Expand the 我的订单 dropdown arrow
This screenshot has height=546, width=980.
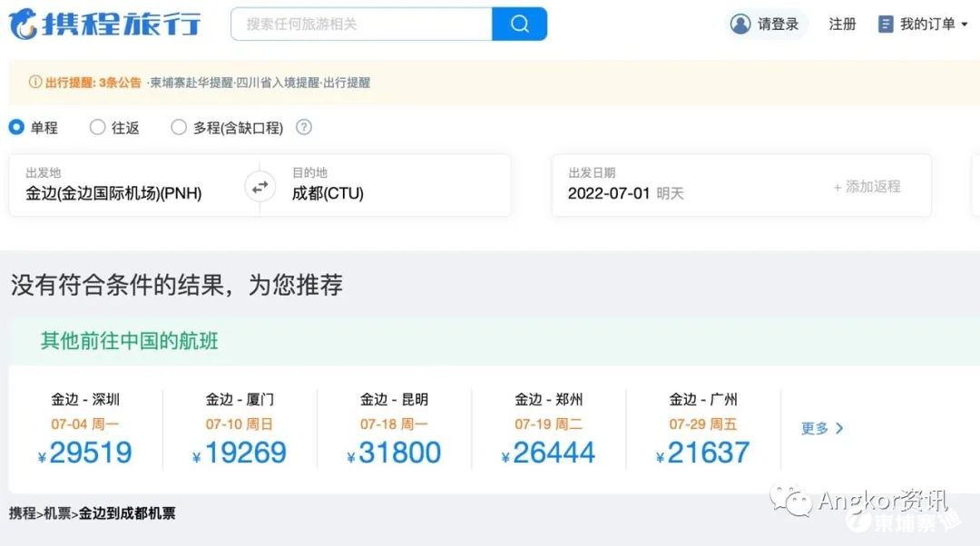965,24
